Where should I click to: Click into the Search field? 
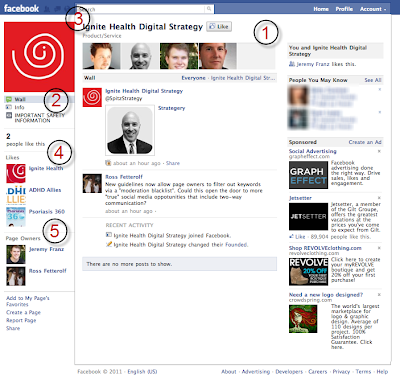(x=141, y=9)
